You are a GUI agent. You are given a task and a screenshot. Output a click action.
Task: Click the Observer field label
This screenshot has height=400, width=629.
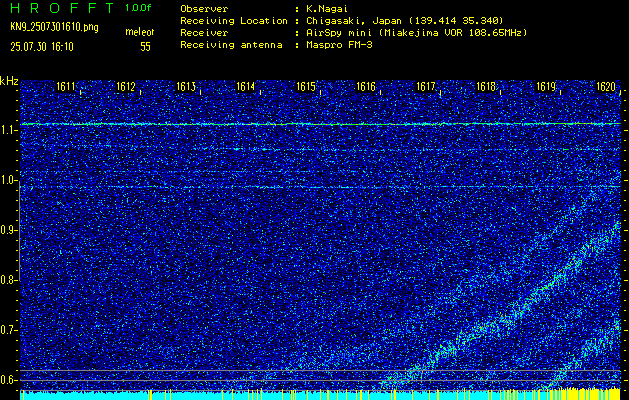pos(204,8)
